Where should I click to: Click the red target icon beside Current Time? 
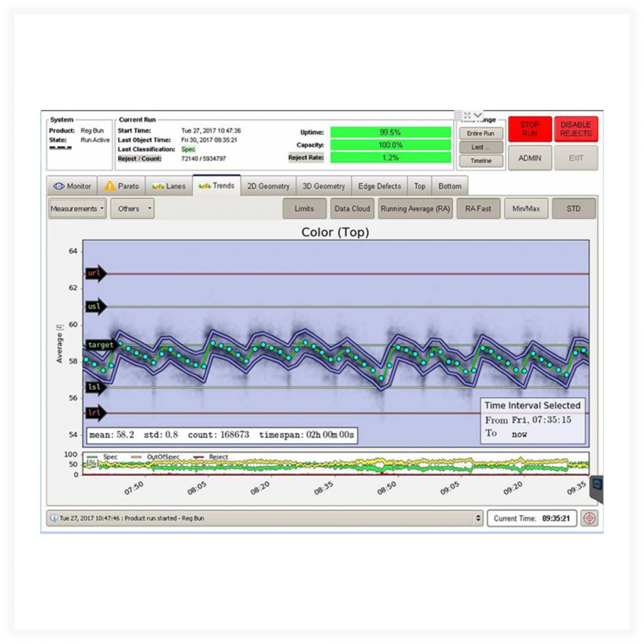[589, 518]
